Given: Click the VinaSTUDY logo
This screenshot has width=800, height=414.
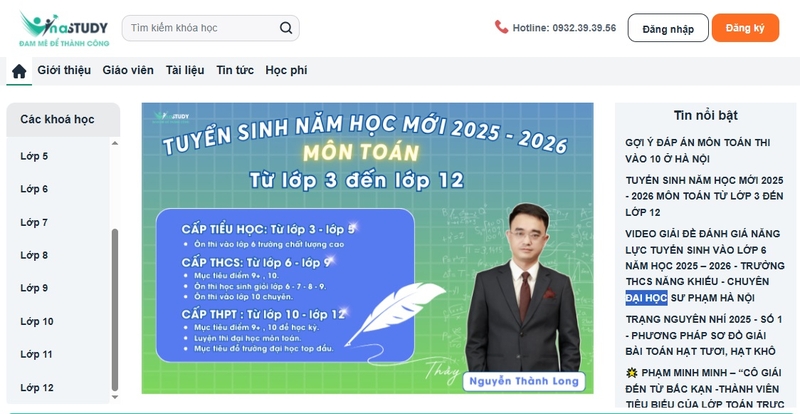Looking at the screenshot, I should pyautogui.click(x=64, y=29).
